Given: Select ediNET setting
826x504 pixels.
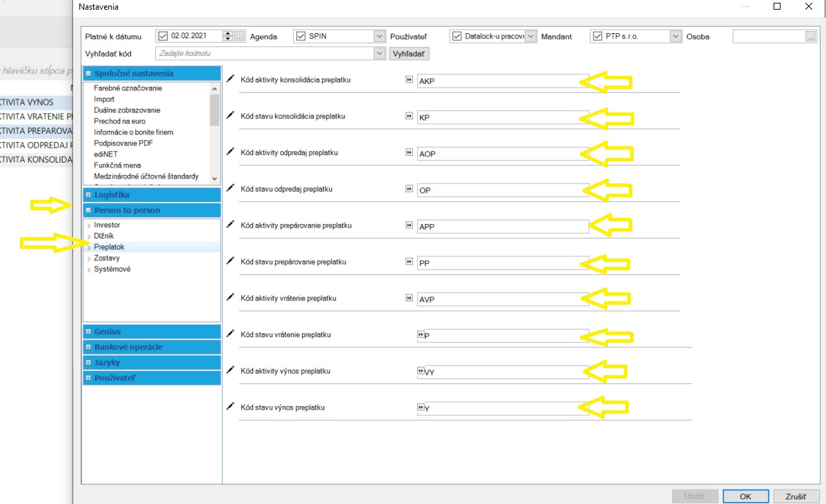Looking at the screenshot, I should pyautogui.click(x=106, y=154).
